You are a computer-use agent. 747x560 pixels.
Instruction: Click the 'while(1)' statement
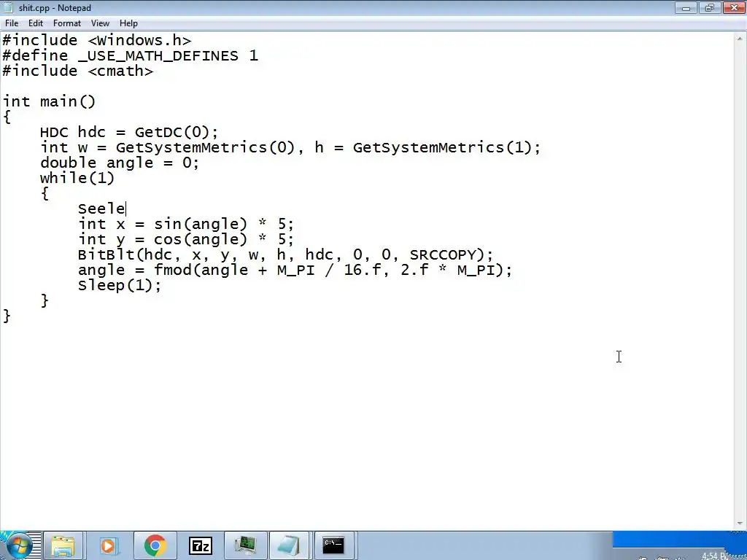(x=77, y=178)
